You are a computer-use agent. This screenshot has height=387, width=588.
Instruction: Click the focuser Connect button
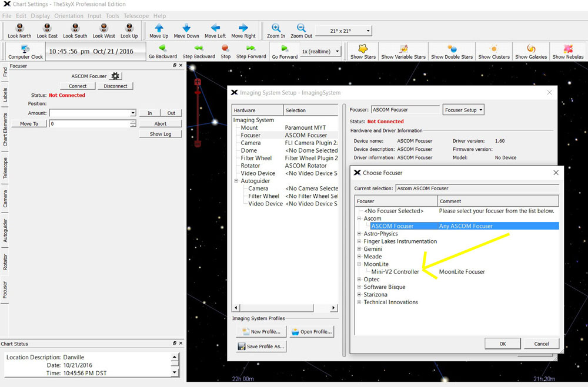tap(78, 86)
